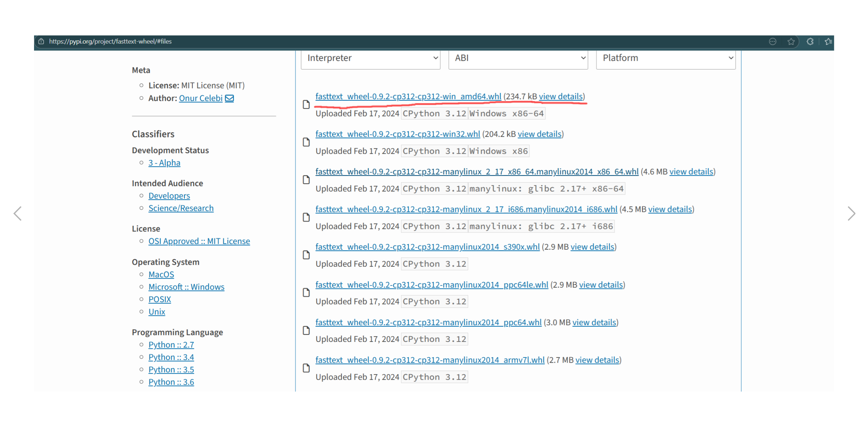Open the browser extensions puzzle icon
Image resolution: width=868 pixels, height=427 pixels.
click(x=809, y=42)
